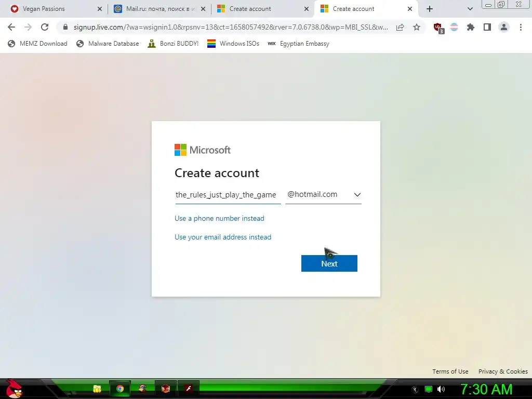Open the Extensions puzzle piece menu
The height and width of the screenshot is (399, 532).
(x=471, y=27)
